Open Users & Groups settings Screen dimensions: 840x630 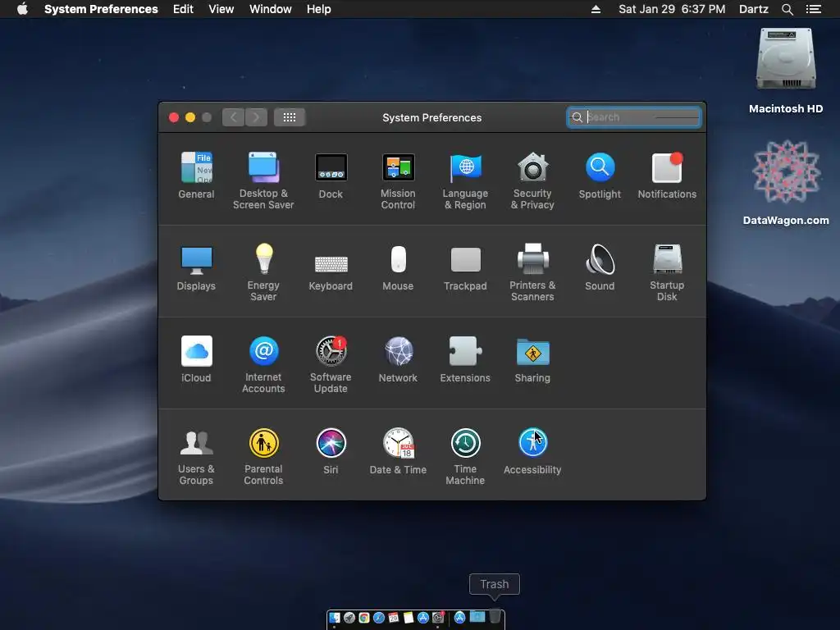[196, 456]
